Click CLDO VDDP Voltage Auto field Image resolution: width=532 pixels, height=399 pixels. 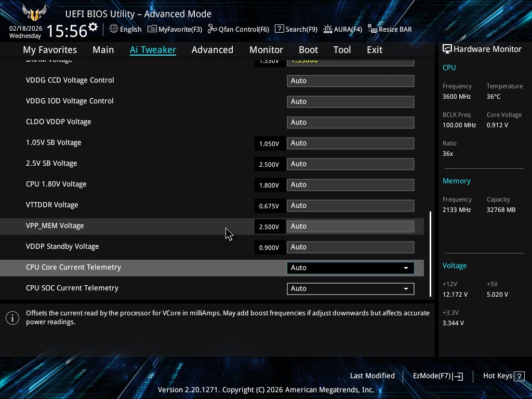tap(351, 123)
